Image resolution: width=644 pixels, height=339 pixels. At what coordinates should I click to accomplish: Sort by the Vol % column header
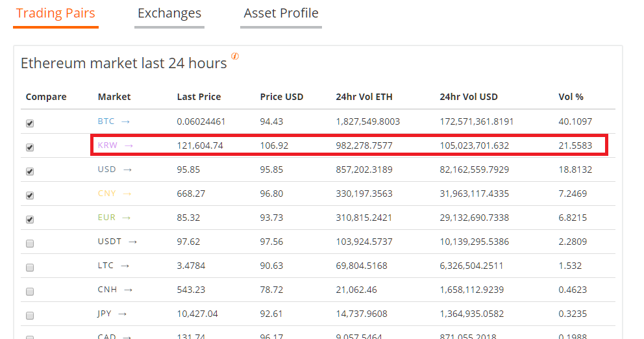(571, 97)
